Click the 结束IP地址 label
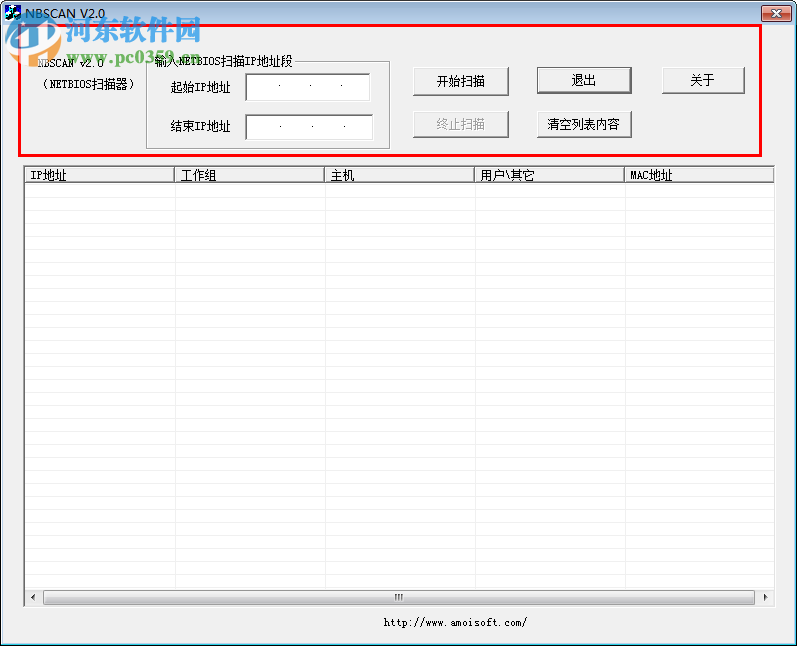Screen dimensions: 797x646 (x=200, y=126)
